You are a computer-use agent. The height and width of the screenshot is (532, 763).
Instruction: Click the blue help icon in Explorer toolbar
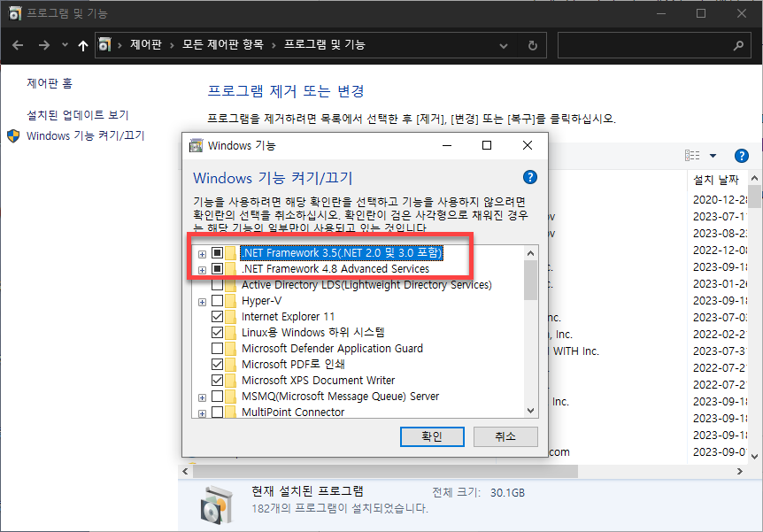tap(742, 156)
